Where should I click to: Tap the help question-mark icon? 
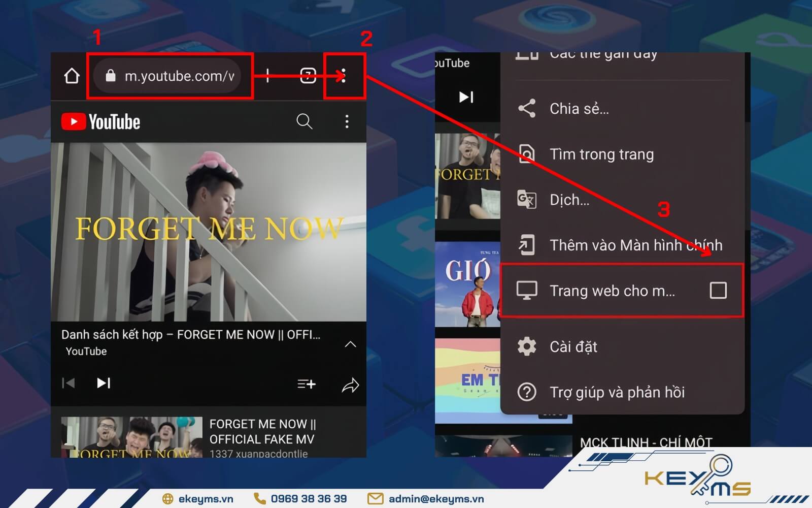point(527,392)
